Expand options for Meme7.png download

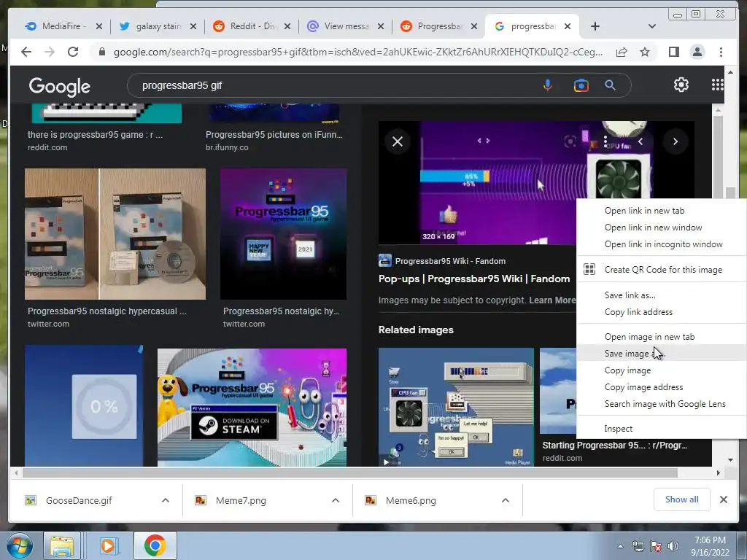[336, 500]
